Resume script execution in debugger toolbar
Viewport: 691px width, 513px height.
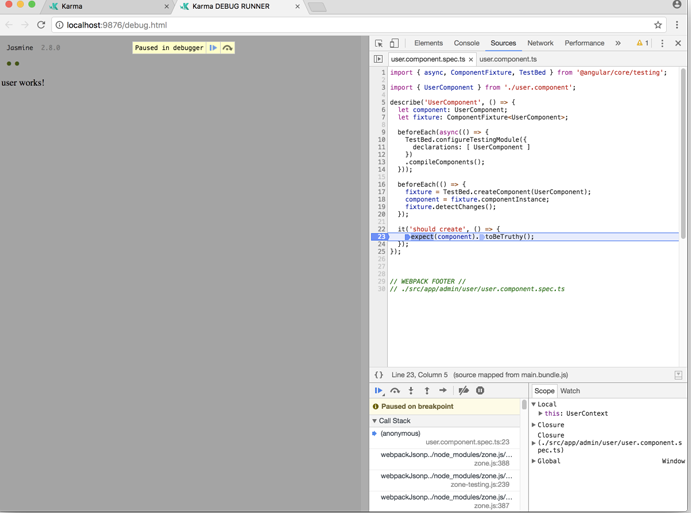coord(379,390)
